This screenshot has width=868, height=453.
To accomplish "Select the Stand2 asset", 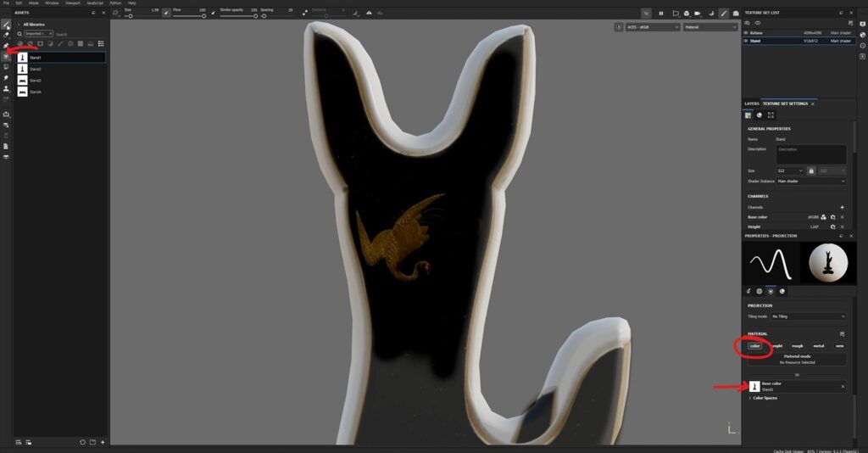I will pos(60,70).
